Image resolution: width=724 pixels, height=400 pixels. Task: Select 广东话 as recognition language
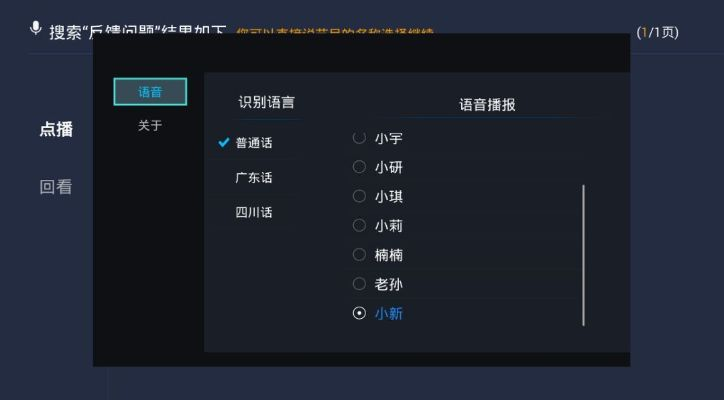254,178
